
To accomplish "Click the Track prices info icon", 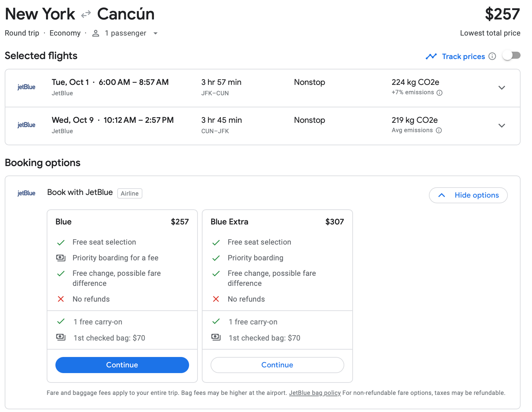I will [x=492, y=56].
